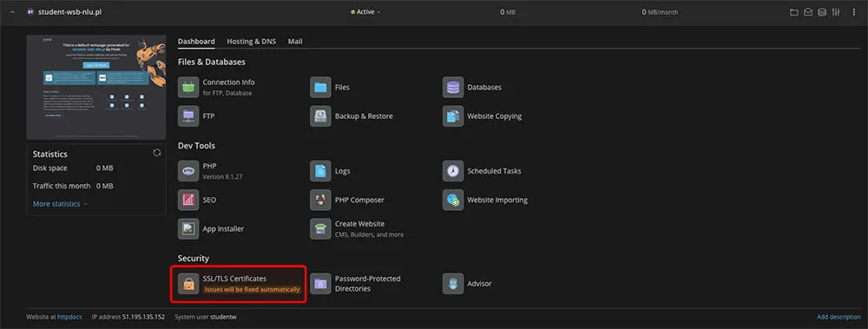Open the three-dot more actions menu

(853, 11)
